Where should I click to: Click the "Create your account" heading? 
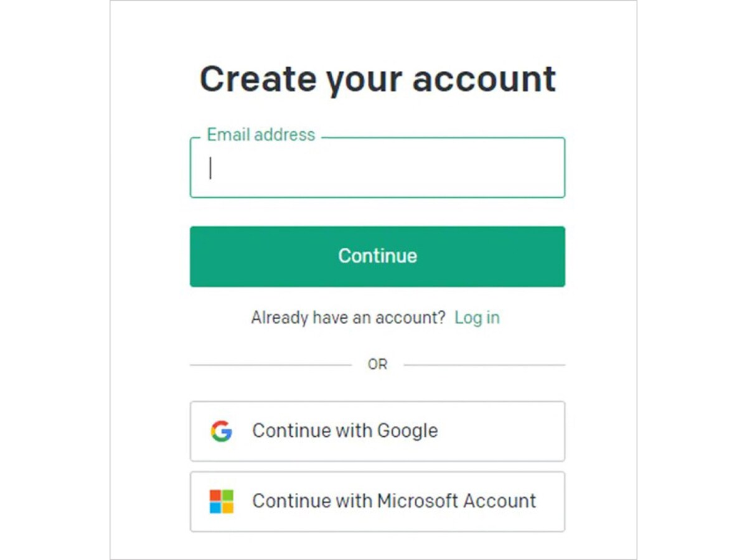[x=377, y=79]
